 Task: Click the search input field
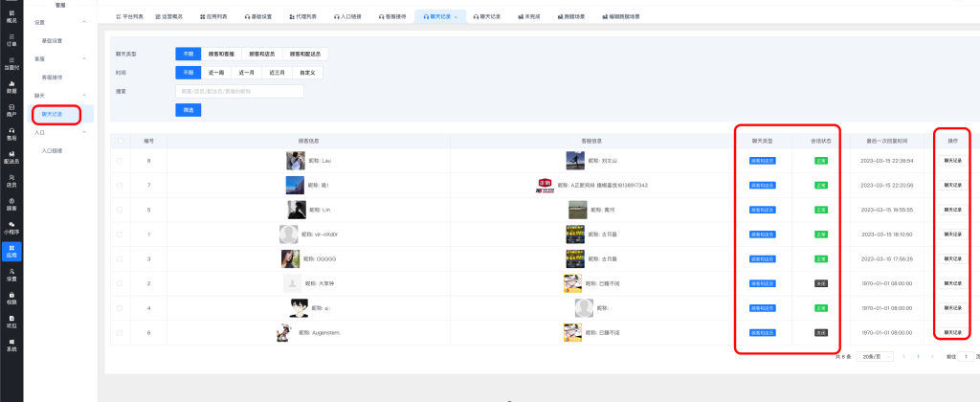(x=239, y=91)
